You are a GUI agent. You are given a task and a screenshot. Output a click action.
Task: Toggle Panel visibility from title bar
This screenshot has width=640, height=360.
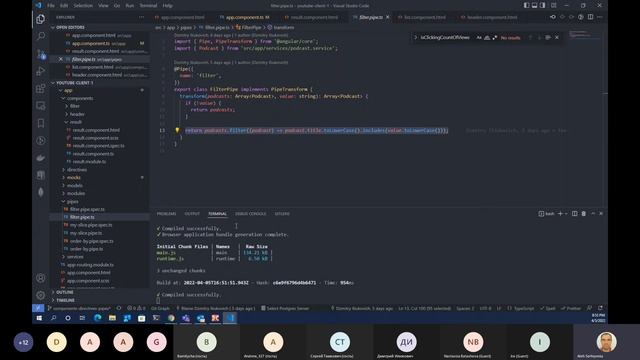point(534,5)
